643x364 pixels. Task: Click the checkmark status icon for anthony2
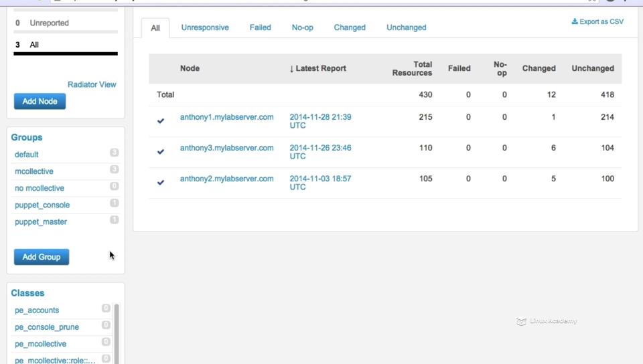coord(161,182)
